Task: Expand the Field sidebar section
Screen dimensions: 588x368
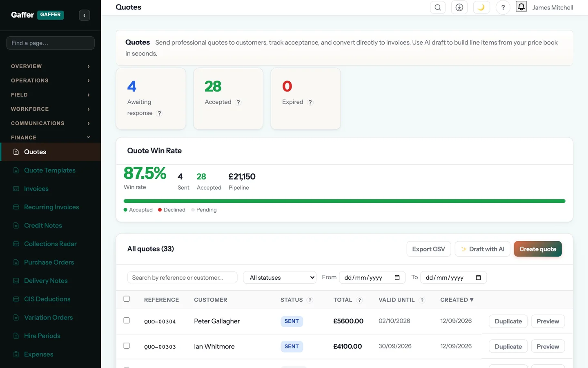Action: pos(51,95)
